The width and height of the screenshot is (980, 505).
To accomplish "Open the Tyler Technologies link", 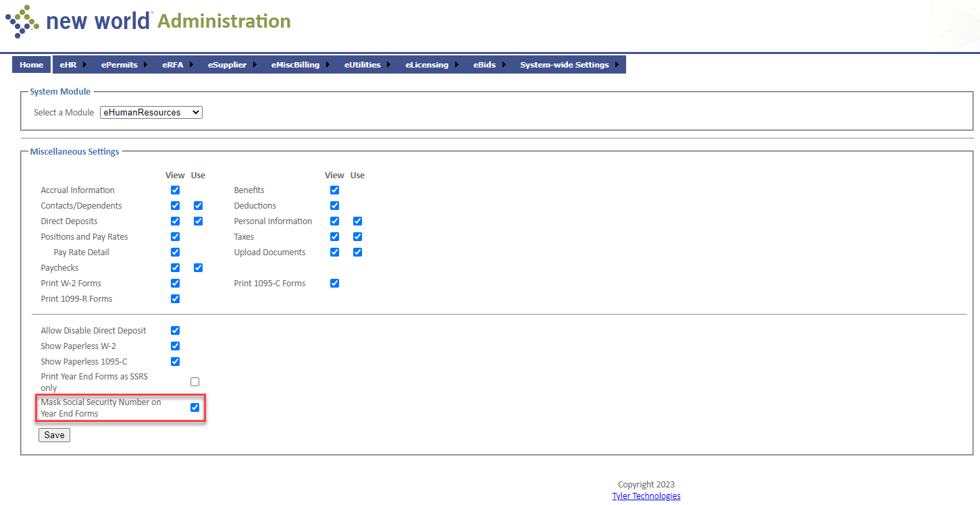I will [646, 496].
